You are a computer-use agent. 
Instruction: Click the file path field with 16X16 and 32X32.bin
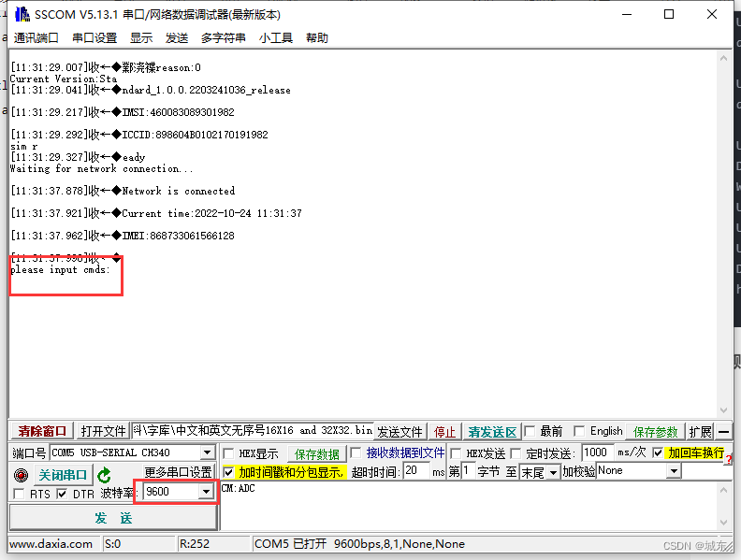tap(253, 430)
